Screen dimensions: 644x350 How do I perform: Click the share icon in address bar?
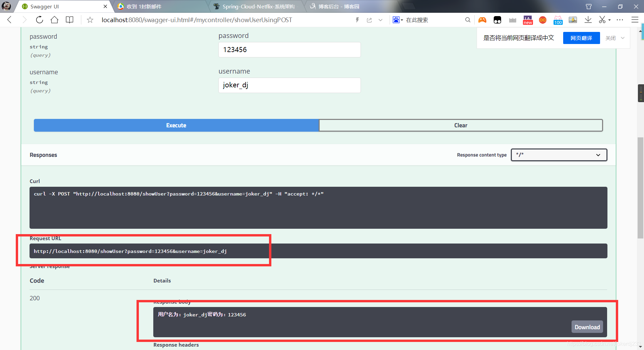point(369,20)
